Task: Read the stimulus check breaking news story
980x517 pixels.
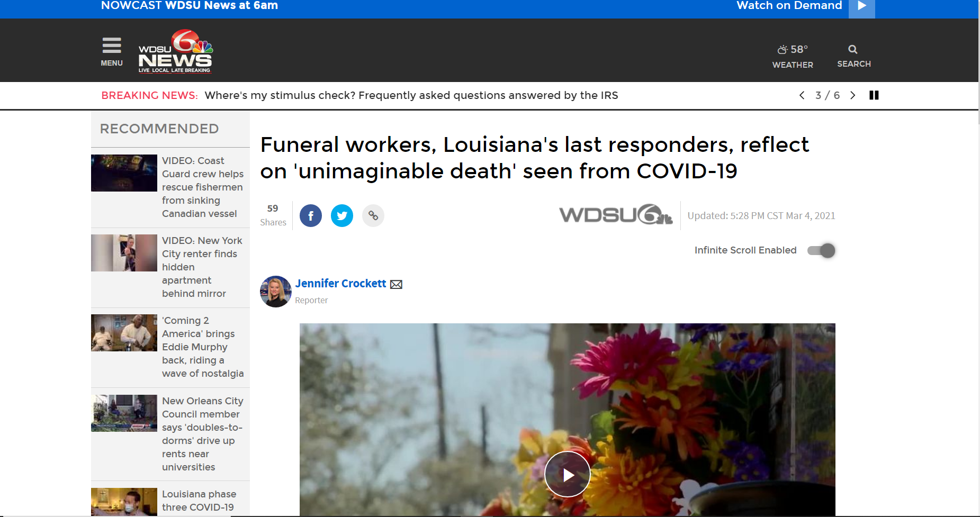Action: pos(411,95)
